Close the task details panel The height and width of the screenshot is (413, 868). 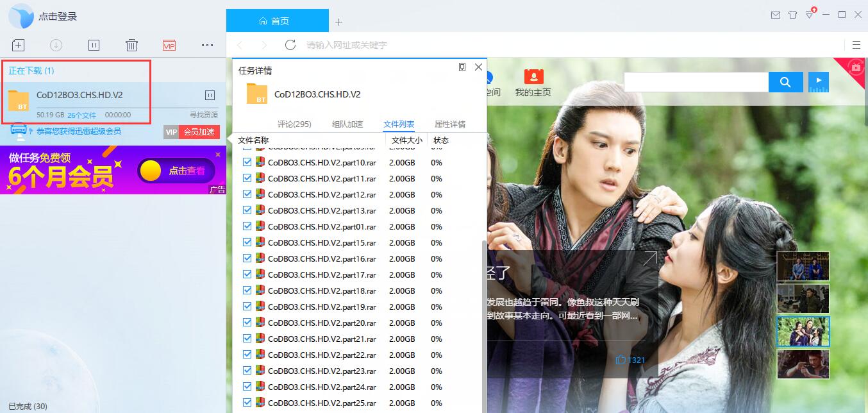tap(478, 67)
